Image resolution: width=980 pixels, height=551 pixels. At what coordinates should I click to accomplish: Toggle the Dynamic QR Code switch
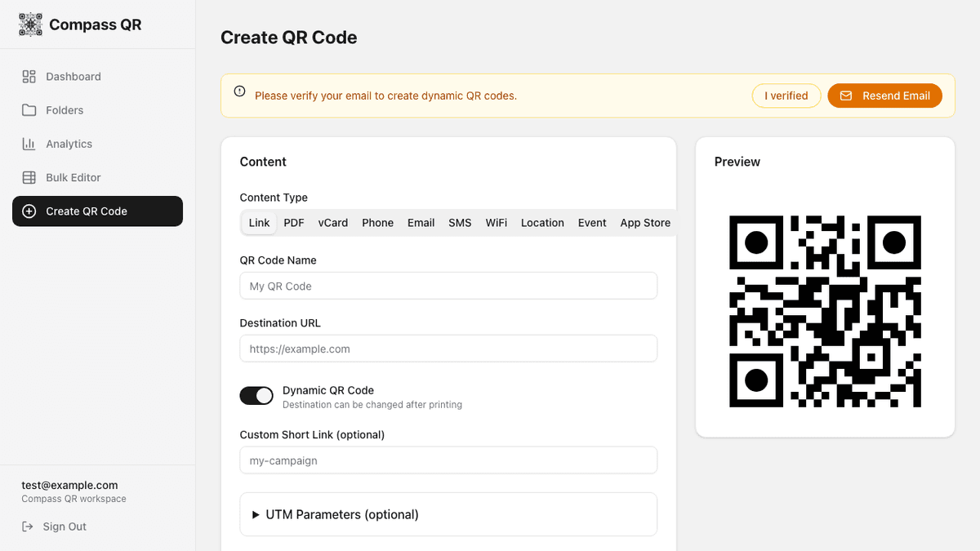(256, 396)
